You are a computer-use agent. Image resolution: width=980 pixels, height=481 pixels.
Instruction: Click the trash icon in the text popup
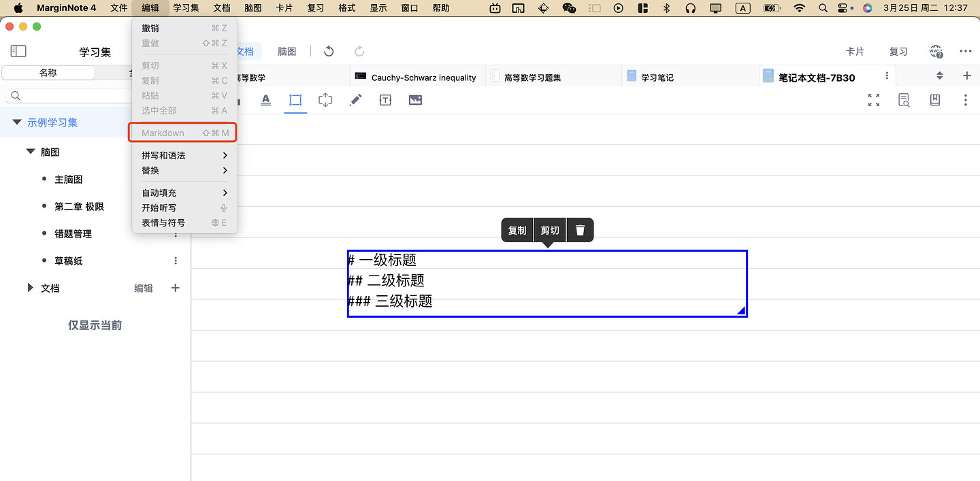(x=580, y=230)
